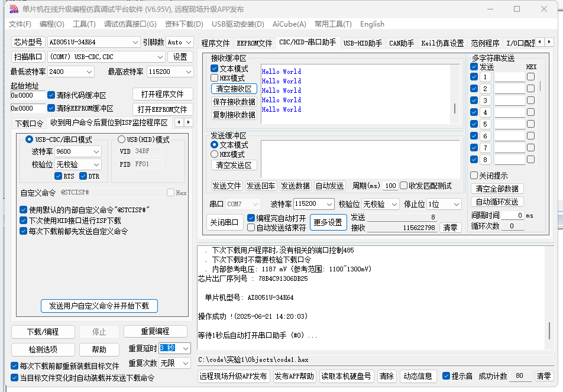Toggle 清除代码缓冲区 checkbox
The height and width of the screenshot is (392, 563).
click(x=51, y=95)
